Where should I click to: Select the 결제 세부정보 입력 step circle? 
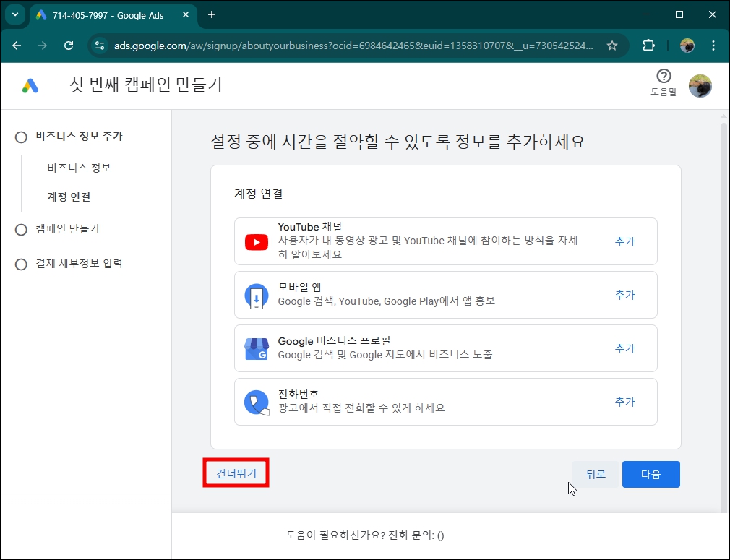tap(21, 264)
